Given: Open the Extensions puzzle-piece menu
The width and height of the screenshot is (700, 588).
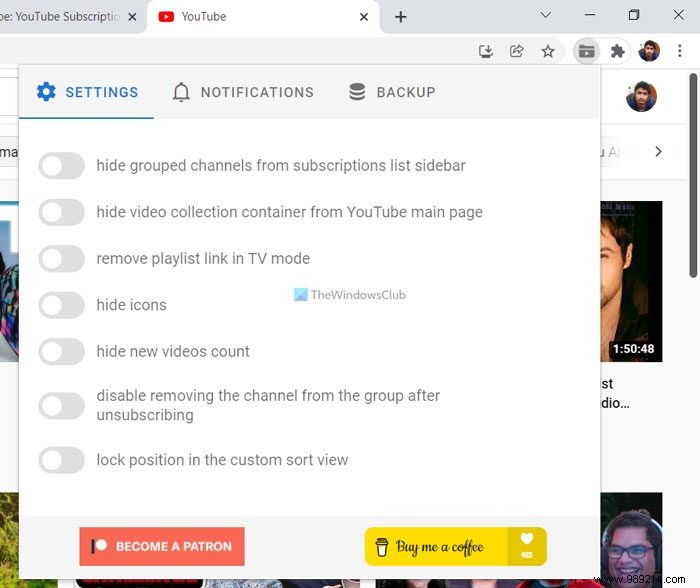Looking at the screenshot, I should [x=617, y=51].
